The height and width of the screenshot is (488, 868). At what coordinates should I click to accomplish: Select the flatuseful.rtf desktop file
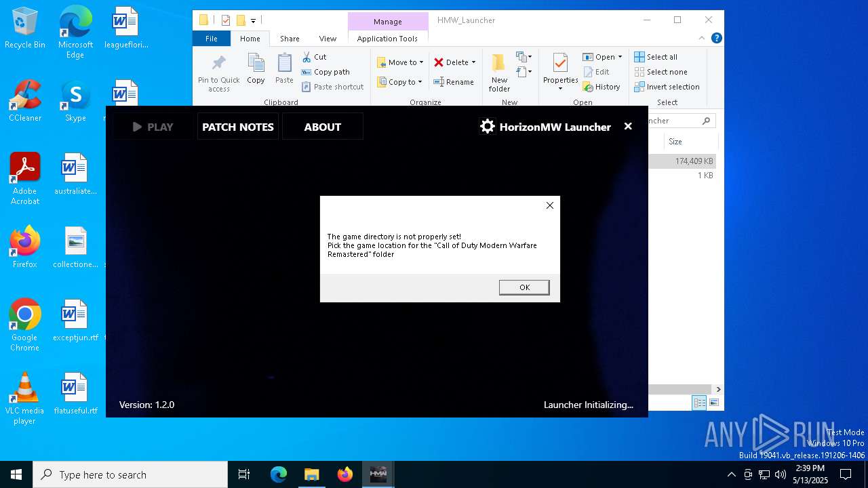click(75, 394)
